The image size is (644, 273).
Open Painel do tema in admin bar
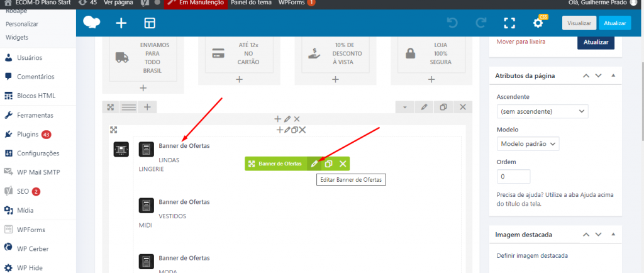252,3
